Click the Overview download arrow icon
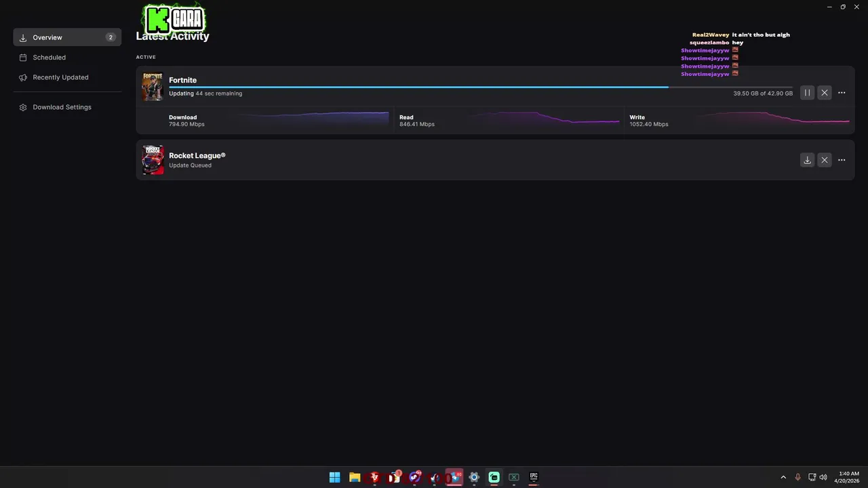This screenshot has width=868, height=488. [23, 38]
